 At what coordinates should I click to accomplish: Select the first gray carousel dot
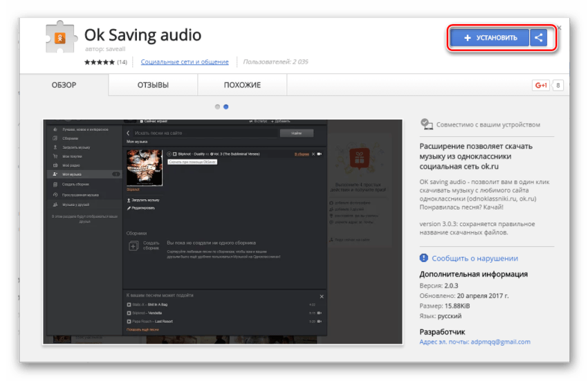pyautogui.click(x=217, y=106)
